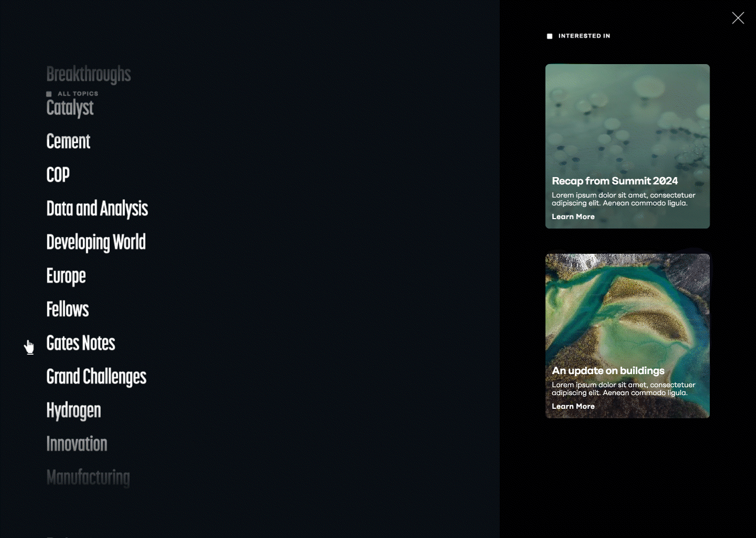
Task: Choose the Europe topic
Action: click(66, 276)
